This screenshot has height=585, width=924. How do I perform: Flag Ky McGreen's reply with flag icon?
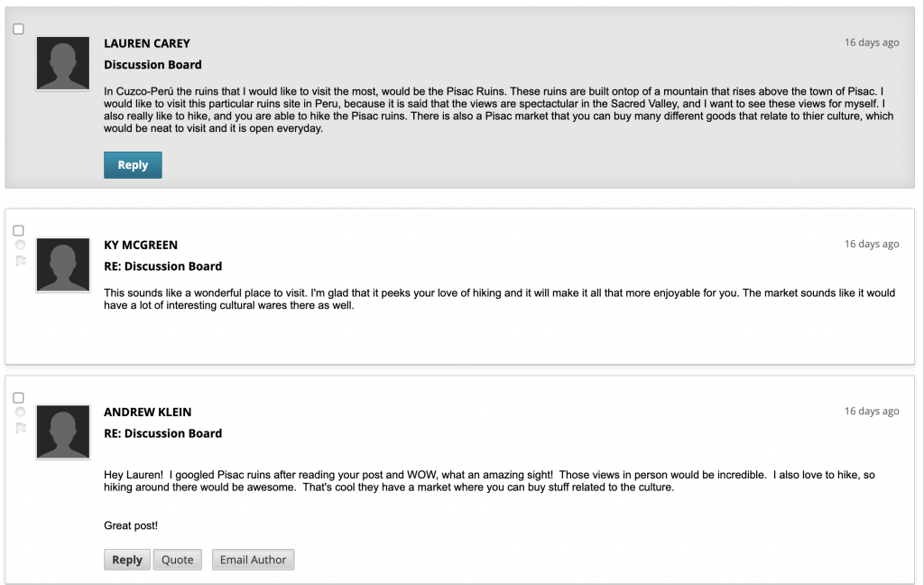(21, 261)
